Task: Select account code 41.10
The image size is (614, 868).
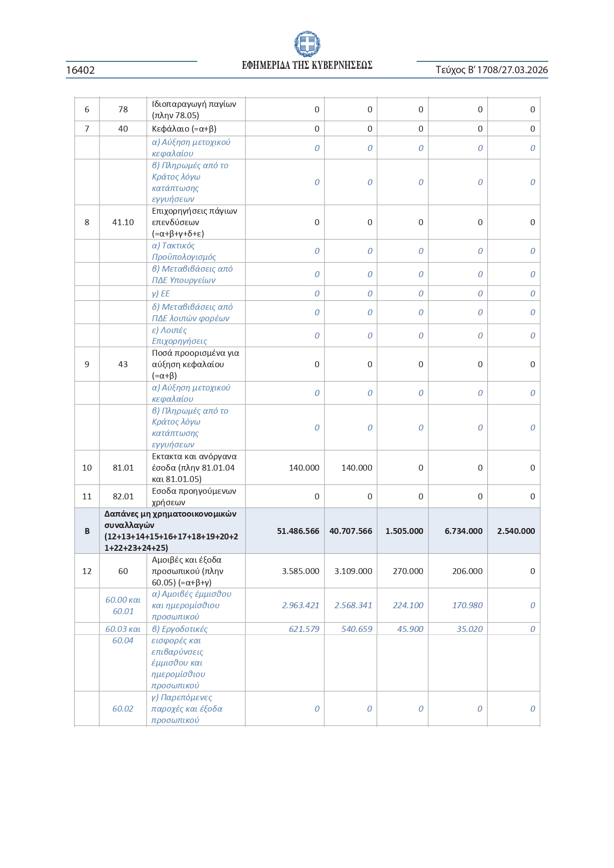Action: pos(123,222)
